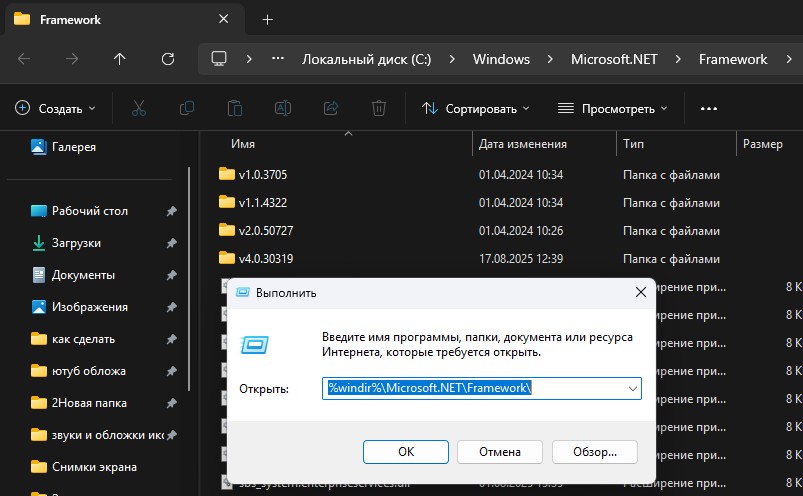Expand chevron after Framework in breadcrumb

click(x=789, y=59)
